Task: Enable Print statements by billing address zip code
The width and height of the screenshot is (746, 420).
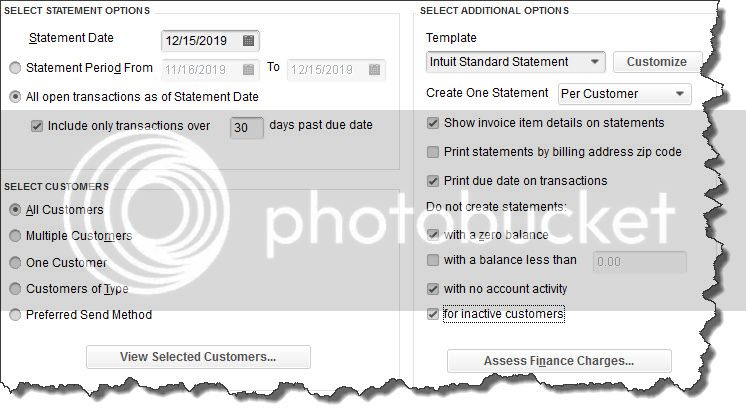Action: [x=432, y=152]
